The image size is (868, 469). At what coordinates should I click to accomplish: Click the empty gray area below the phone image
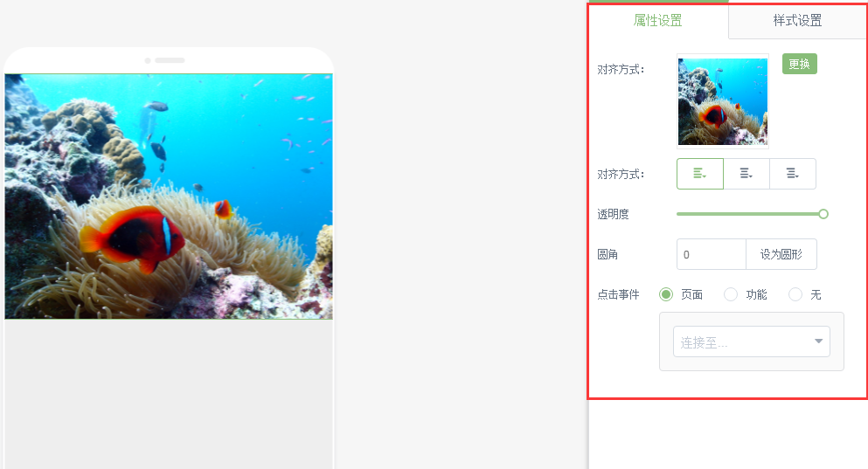pyautogui.click(x=169, y=394)
